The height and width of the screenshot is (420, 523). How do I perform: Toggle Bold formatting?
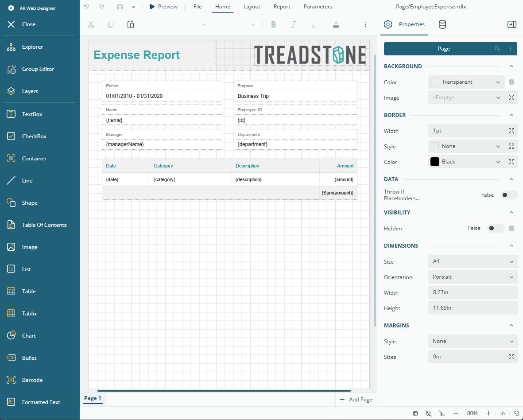pyautogui.click(x=274, y=24)
